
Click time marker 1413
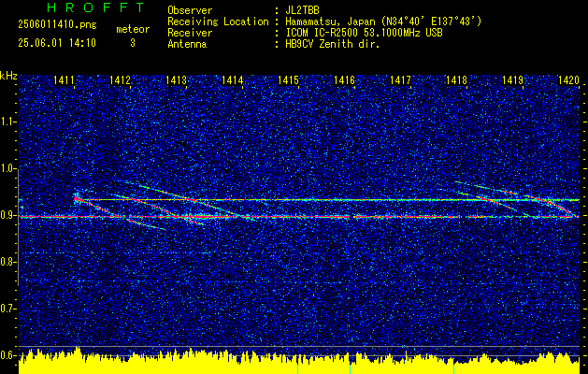coord(176,79)
